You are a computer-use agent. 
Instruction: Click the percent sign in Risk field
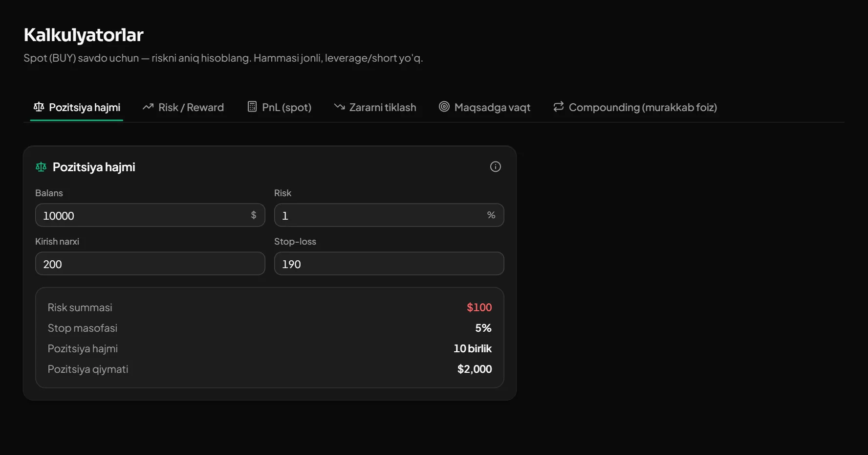coord(491,215)
